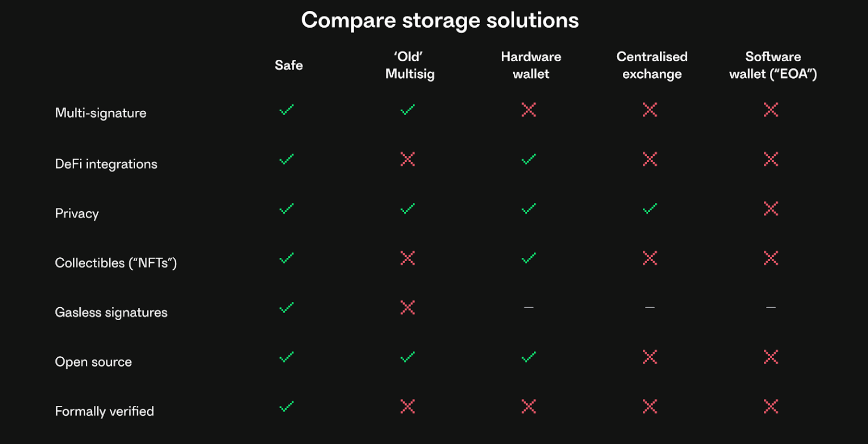Click Software wallet's Privacy red cross

coord(771,208)
